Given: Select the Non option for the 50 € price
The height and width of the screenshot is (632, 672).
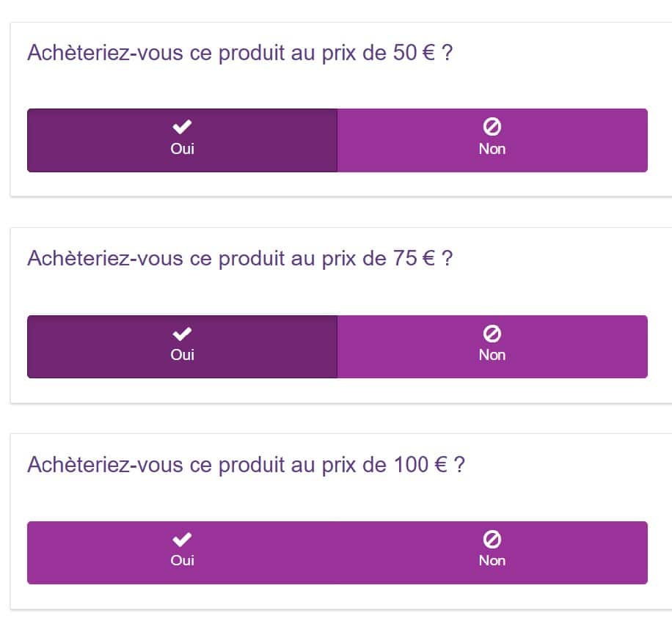Looking at the screenshot, I should coord(492,140).
